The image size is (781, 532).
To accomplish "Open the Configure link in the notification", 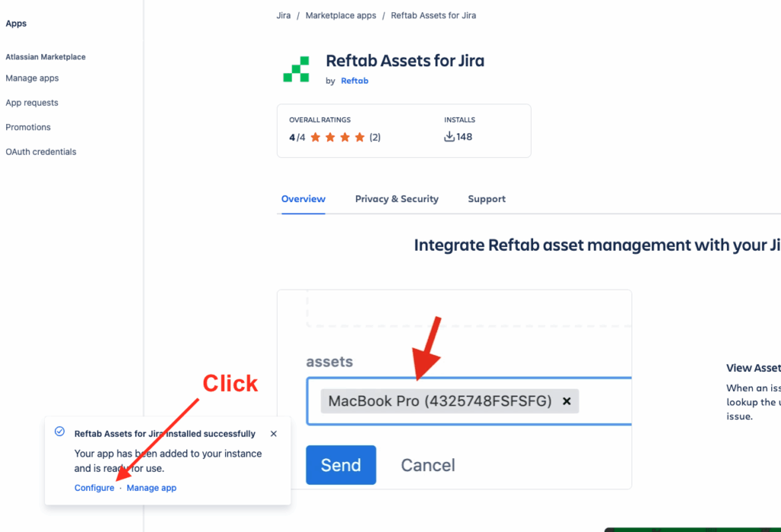I will pyautogui.click(x=94, y=488).
